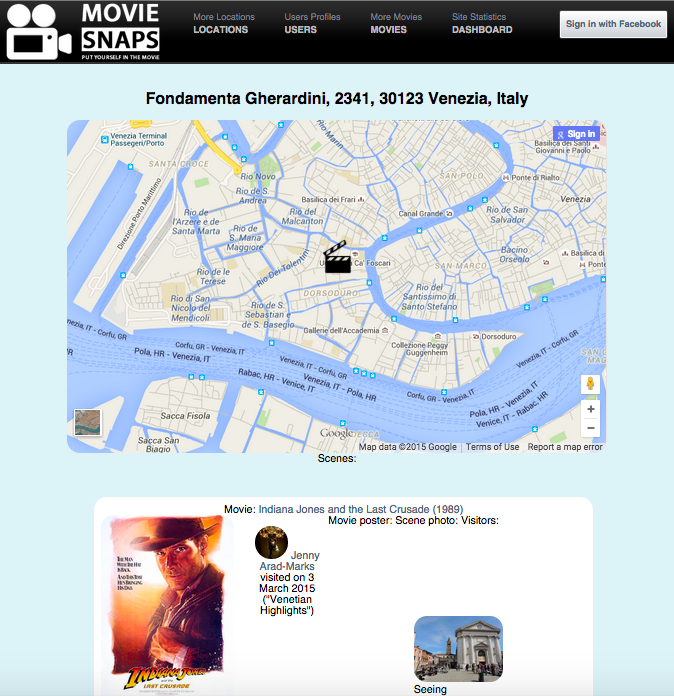The image size is (674, 696).
Task: Click the Canal Grande camera icon
Action: coord(449,214)
